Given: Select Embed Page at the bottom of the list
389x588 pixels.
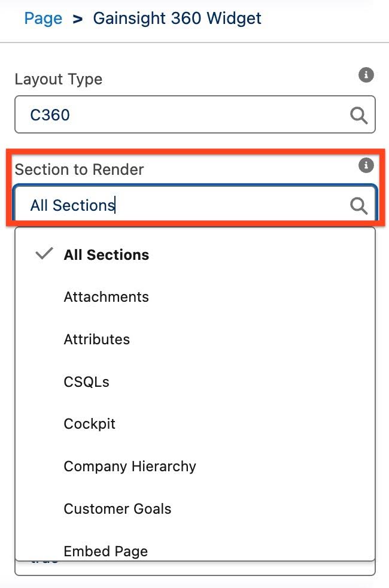Looking at the screenshot, I should pos(105,551).
